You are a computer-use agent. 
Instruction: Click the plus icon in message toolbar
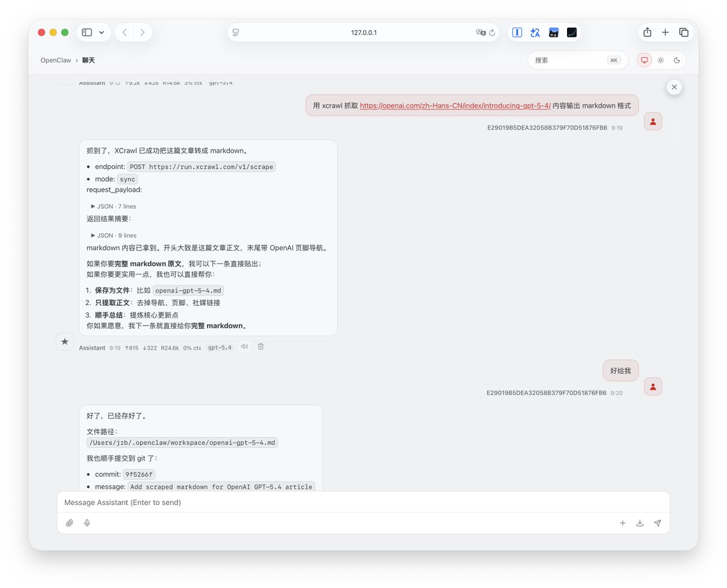(x=622, y=523)
